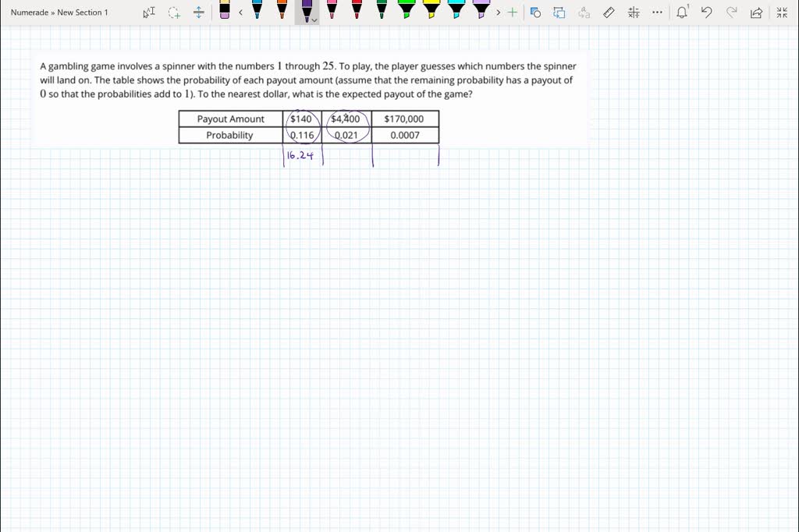
Task: Open the Shapes tool
Action: 535,12
